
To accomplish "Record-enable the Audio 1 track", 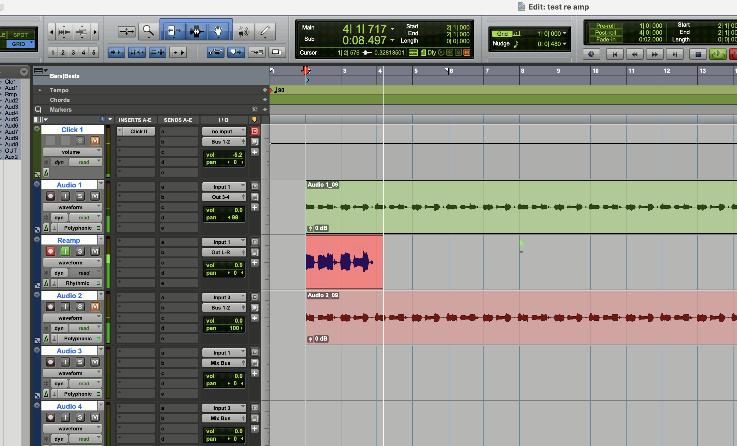I will coord(50,196).
